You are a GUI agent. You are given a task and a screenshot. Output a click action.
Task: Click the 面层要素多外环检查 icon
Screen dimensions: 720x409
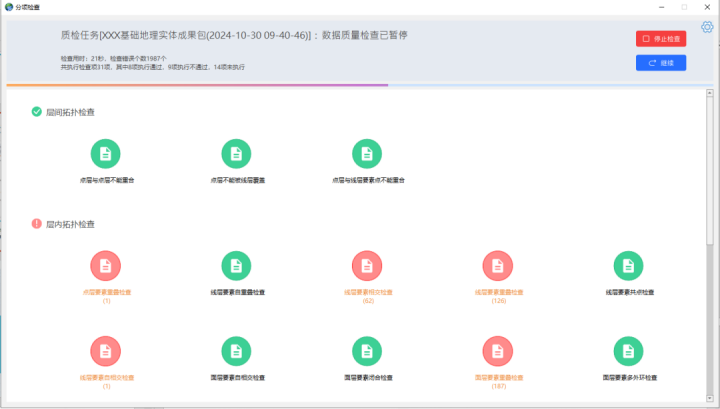click(x=629, y=351)
